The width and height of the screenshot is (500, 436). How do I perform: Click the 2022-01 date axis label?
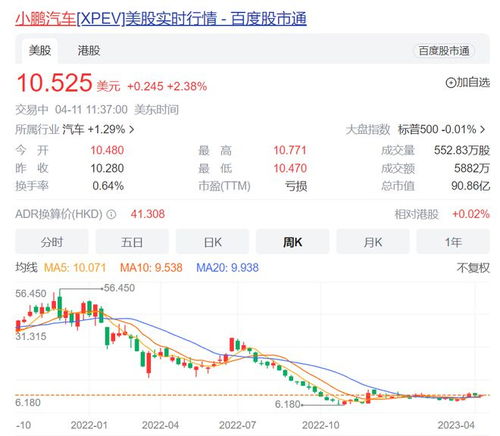(89, 425)
